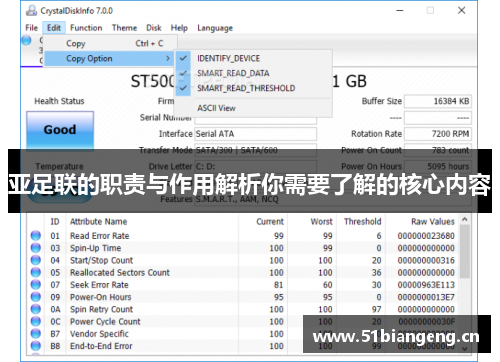This screenshot has width=500, height=362.
Task: Click the status orb for Start/Stop Count
Action: pos(36,260)
